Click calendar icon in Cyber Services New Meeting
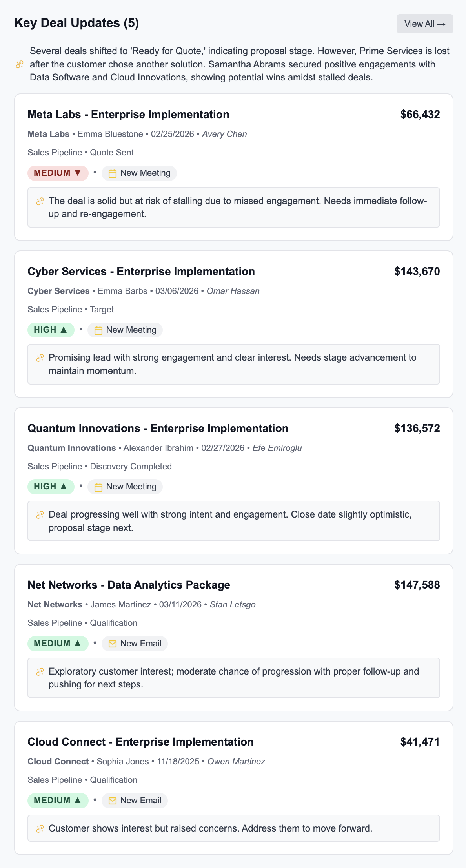Viewport: 466px width, 868px height. (x=98, y=330)
